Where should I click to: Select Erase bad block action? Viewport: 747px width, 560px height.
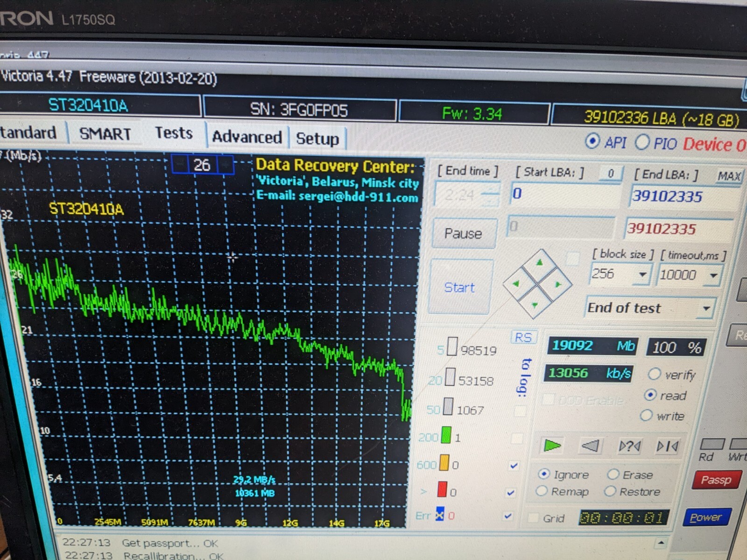[613, 474]
